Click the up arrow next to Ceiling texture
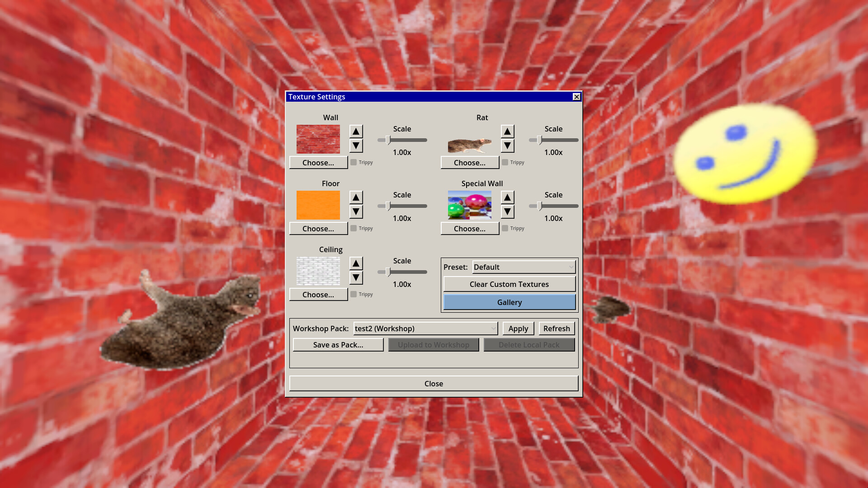This screenshot has width=868, height=488. pyautogui.click(x=356, y=263)
